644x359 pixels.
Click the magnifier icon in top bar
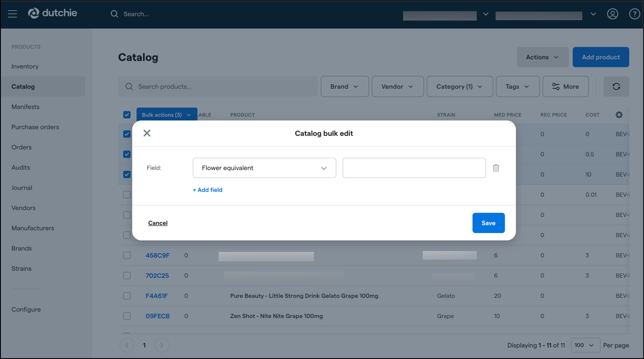114,14
